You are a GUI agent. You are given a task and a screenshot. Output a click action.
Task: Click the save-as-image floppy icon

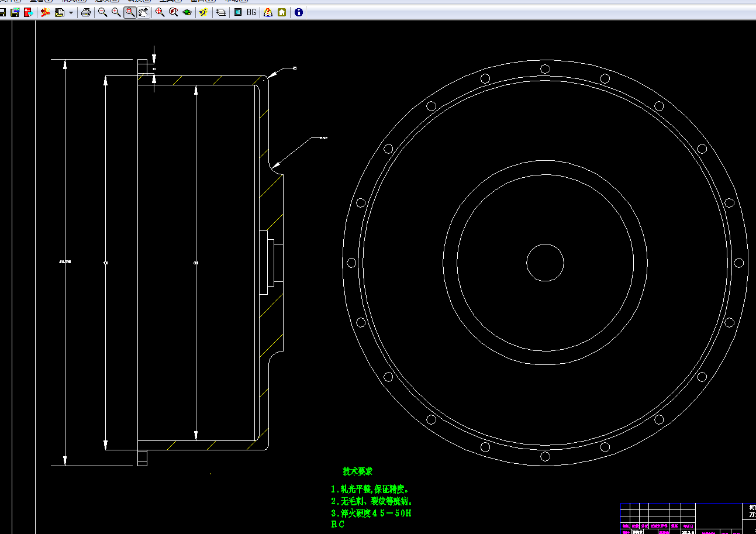coord(15,12)
